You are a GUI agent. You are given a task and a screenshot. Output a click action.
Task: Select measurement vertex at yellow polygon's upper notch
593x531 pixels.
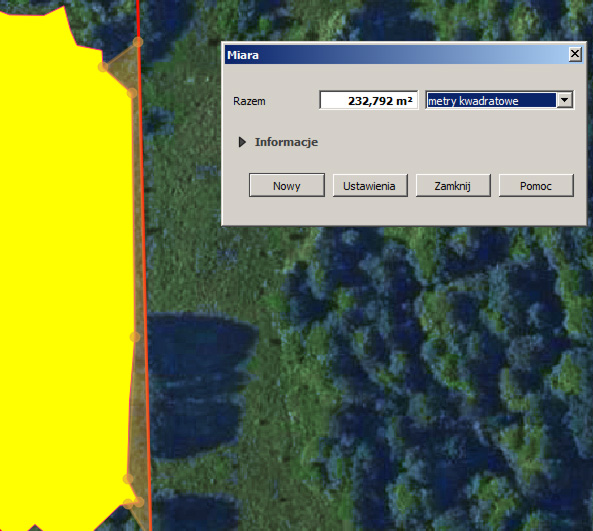[x=103, y=67]
